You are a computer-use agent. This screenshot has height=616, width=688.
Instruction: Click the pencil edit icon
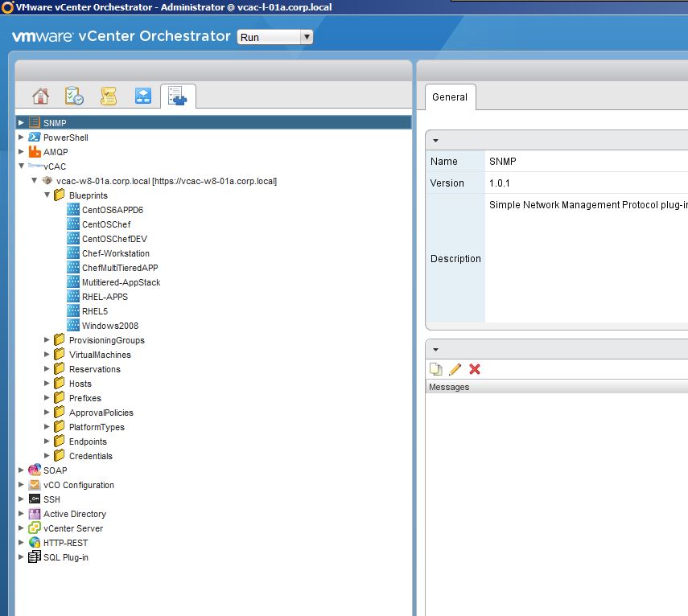pos(455,369)
